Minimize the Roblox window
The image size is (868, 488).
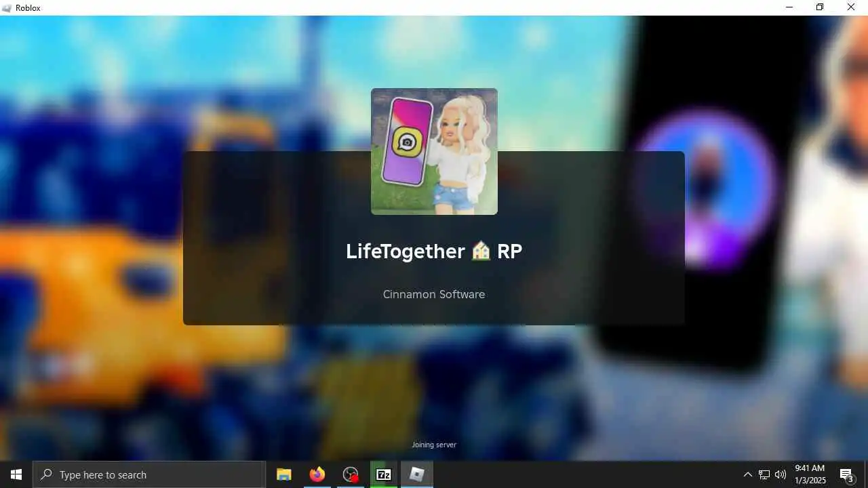point(789,7)
